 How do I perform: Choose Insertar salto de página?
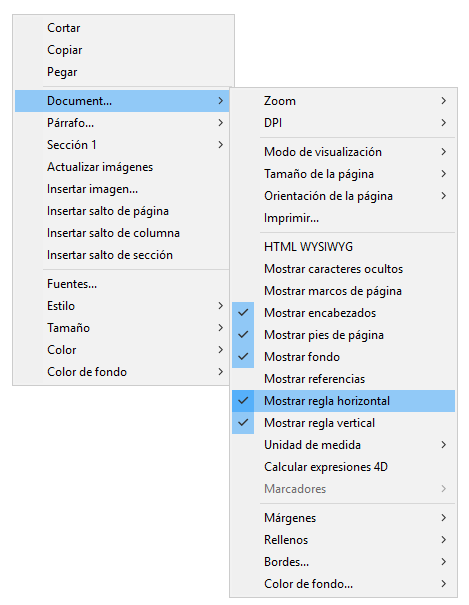pos(122,211)
